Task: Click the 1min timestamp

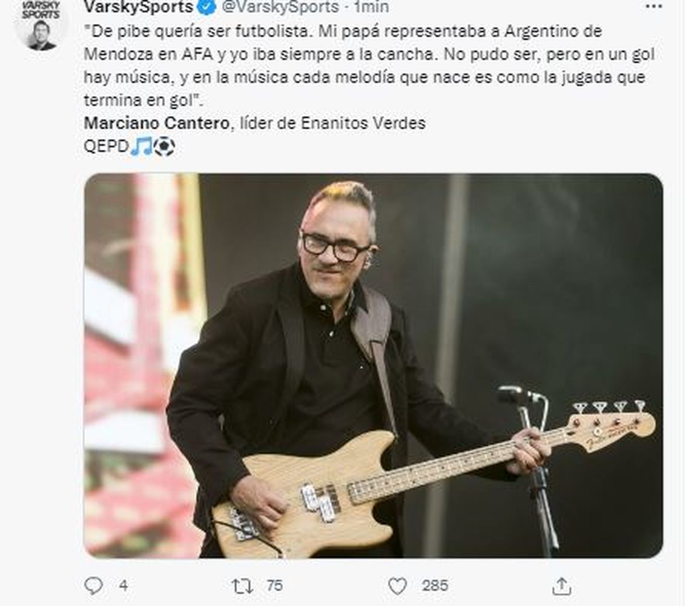Action: (371, 7)
